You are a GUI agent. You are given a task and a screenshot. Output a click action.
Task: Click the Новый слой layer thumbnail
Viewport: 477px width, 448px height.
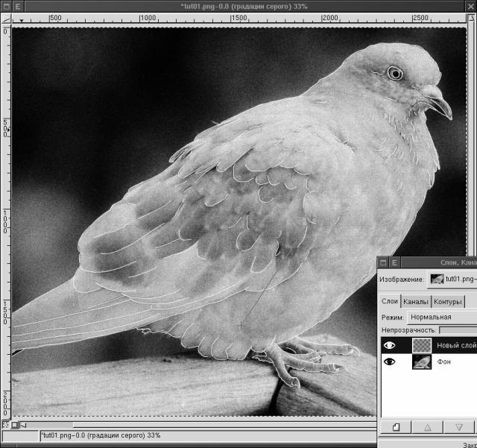(422, 345)
